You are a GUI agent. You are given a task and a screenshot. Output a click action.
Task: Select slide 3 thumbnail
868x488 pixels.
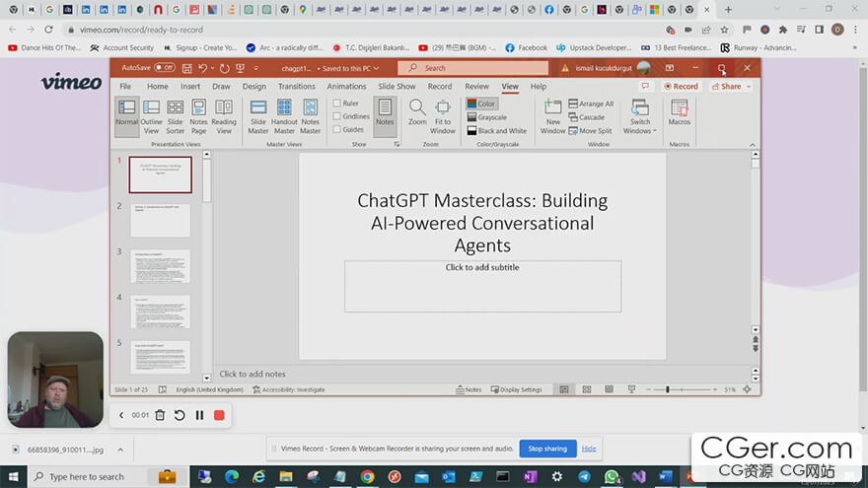[x=161, y=266]
